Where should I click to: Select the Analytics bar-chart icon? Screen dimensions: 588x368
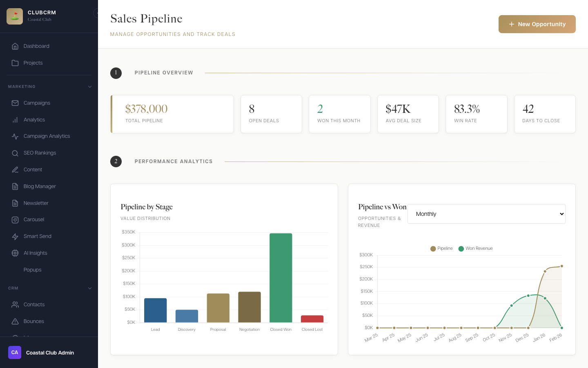pyautogui.click(x=15, y=119)
